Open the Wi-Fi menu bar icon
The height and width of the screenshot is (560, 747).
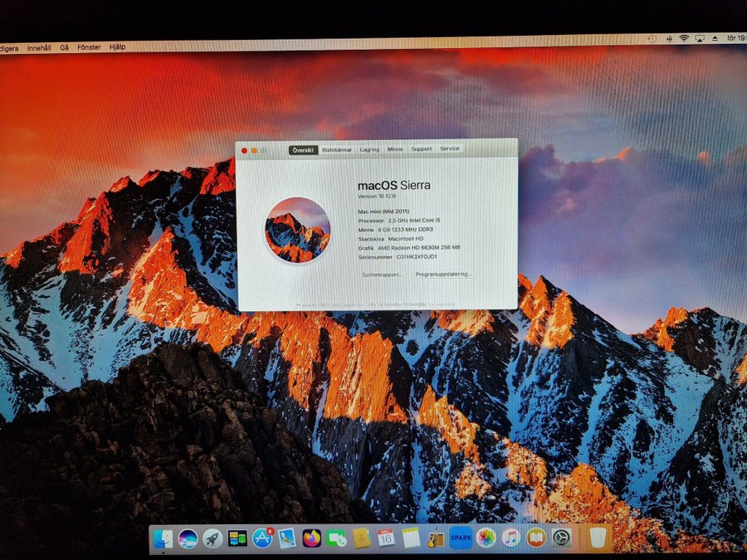[684, 38]
